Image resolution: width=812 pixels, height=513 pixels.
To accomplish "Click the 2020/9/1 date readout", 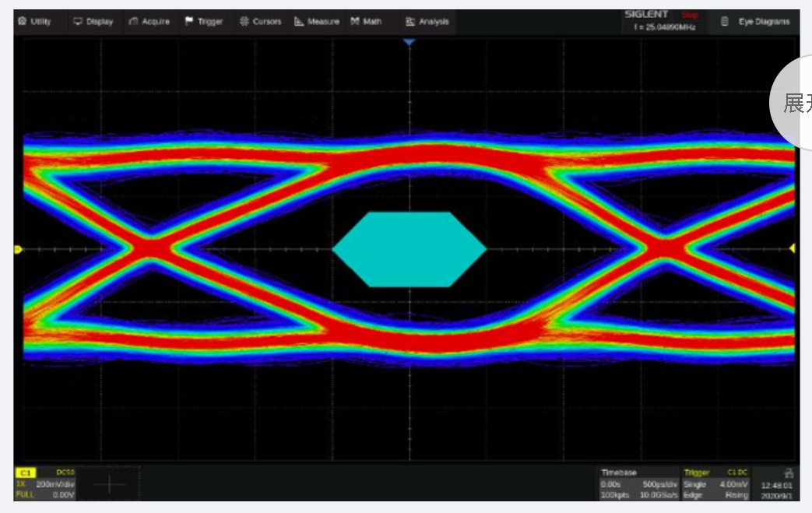I will 776,495.
